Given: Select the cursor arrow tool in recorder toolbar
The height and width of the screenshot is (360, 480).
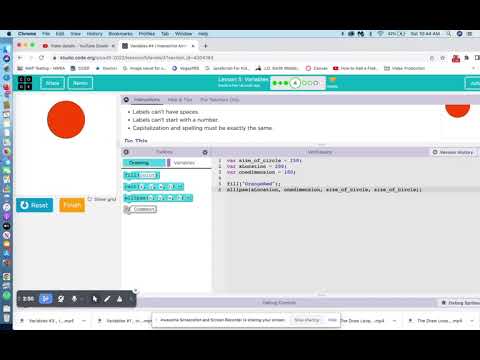Looking at the screenshot, I should click(95, 299).
